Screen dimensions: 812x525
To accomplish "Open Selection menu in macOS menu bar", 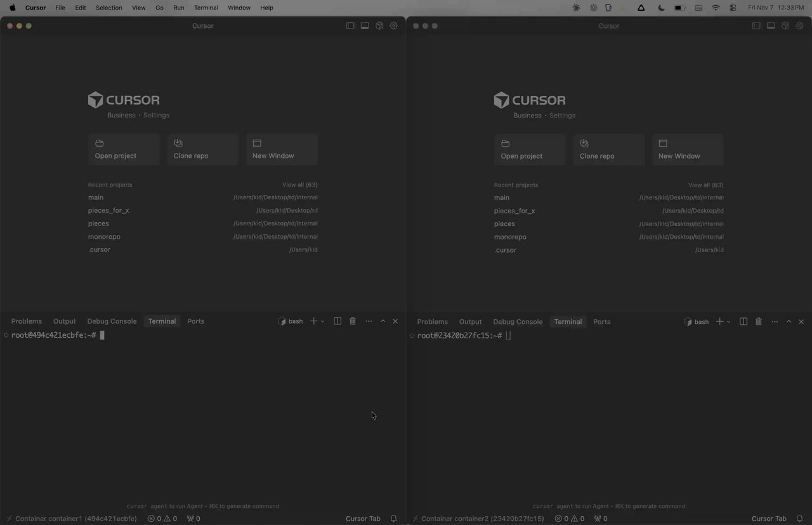I will click(108, 8).
